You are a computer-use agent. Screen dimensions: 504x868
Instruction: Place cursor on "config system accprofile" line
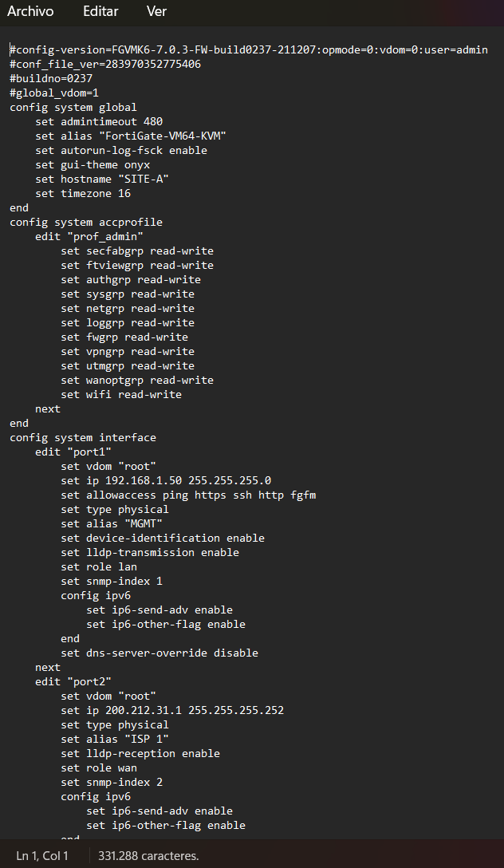coord(86,222)
